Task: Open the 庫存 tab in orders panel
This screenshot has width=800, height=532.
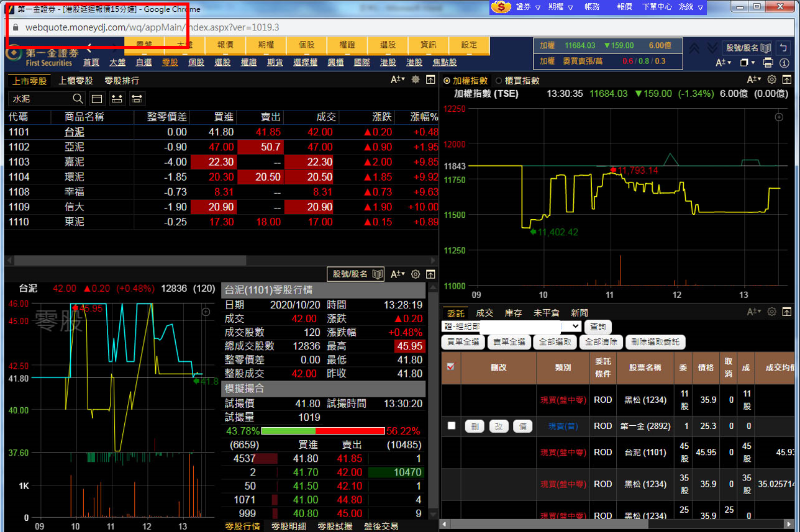Action: tap(513, 313)
